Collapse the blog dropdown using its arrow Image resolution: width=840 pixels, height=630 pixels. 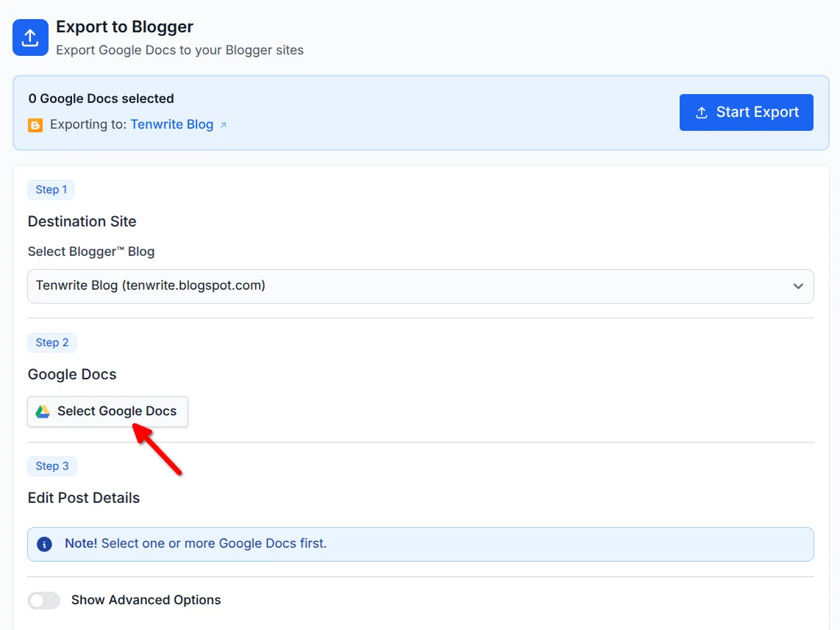pyautogui.click(x=798, y=286)
